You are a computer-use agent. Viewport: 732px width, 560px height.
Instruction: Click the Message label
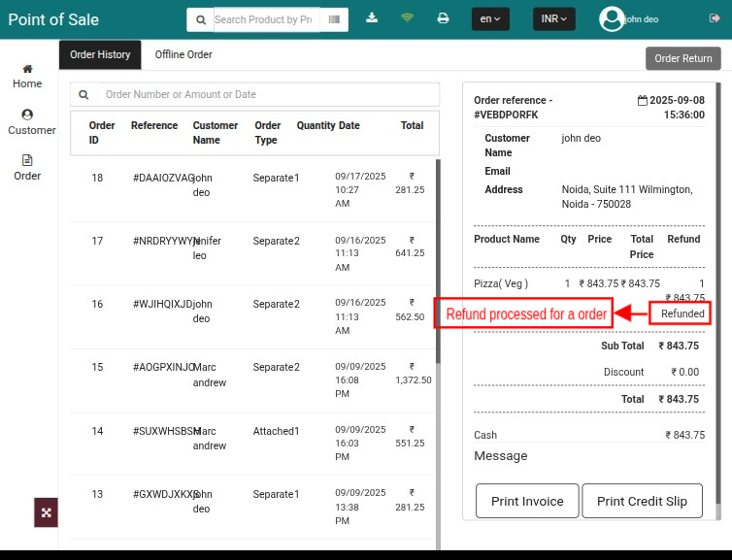500,456
